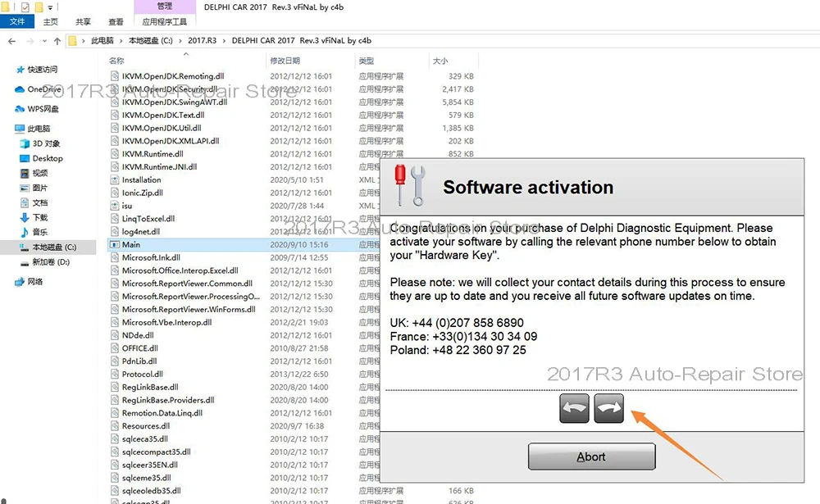Select 3D 对象 folder in navigation pane
820x504 pixels.
(x=46, y=143)
